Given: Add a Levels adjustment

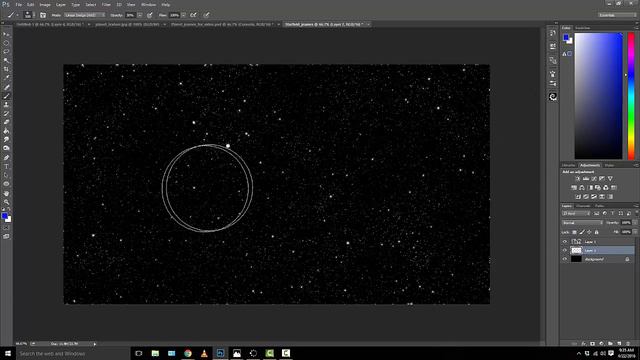Looking at the screenshot, I should (586, 179).
